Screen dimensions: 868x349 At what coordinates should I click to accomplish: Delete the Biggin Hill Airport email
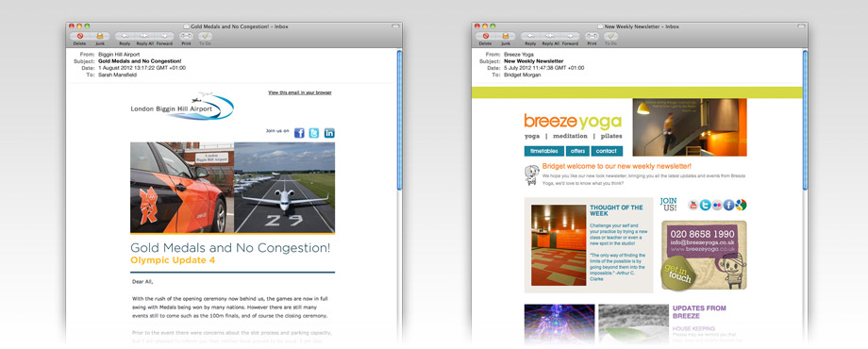point(79,36)
